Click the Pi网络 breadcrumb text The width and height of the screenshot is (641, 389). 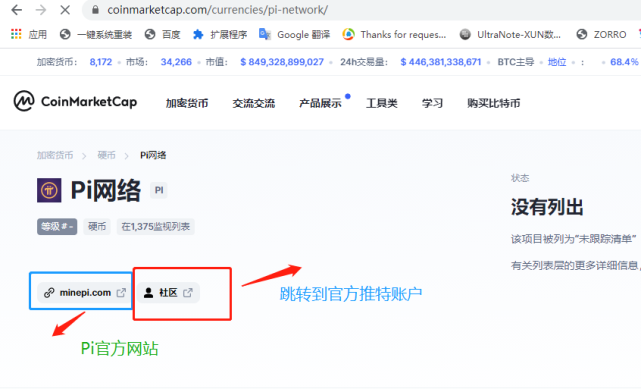153,155
